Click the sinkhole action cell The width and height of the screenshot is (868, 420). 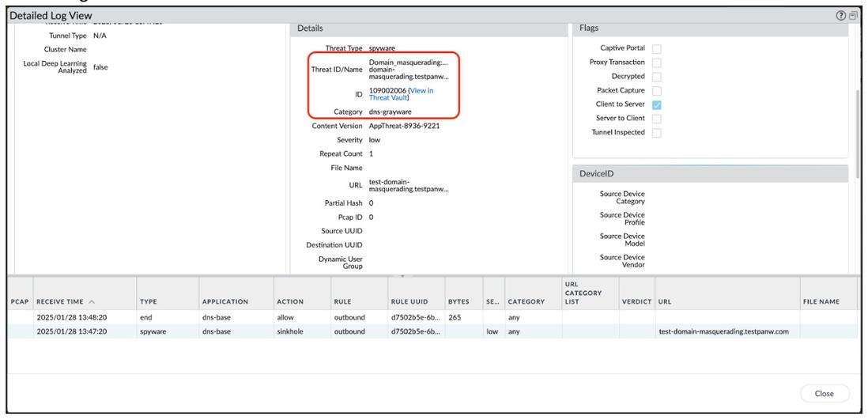[289, 332]
